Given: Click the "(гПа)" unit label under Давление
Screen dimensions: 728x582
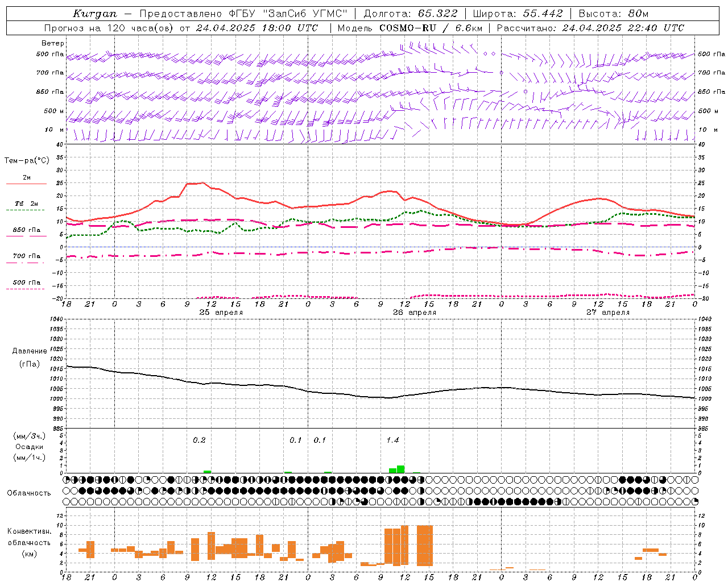Looking at the screenshot, I should (30, 364).
